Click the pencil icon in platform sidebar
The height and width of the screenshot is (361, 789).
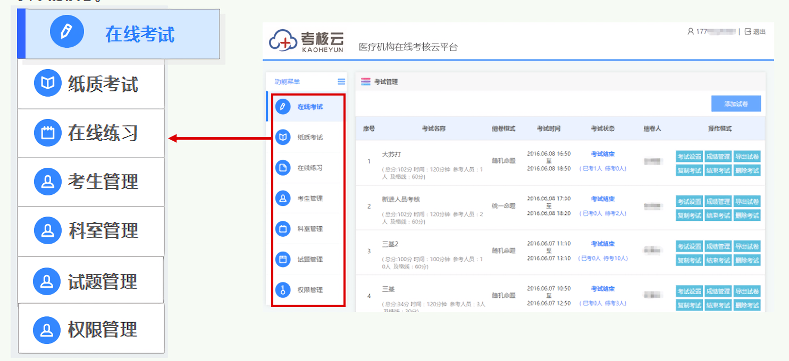[x=283, y=106]
